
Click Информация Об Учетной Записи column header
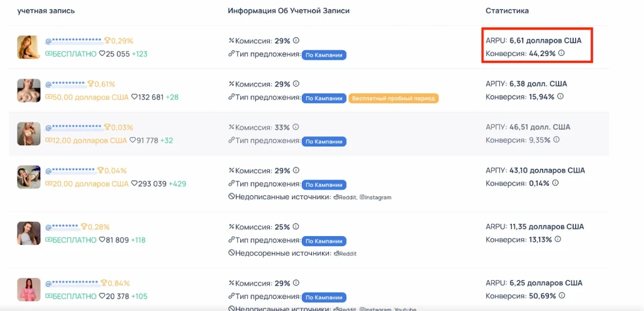click(x=288, y=11)
